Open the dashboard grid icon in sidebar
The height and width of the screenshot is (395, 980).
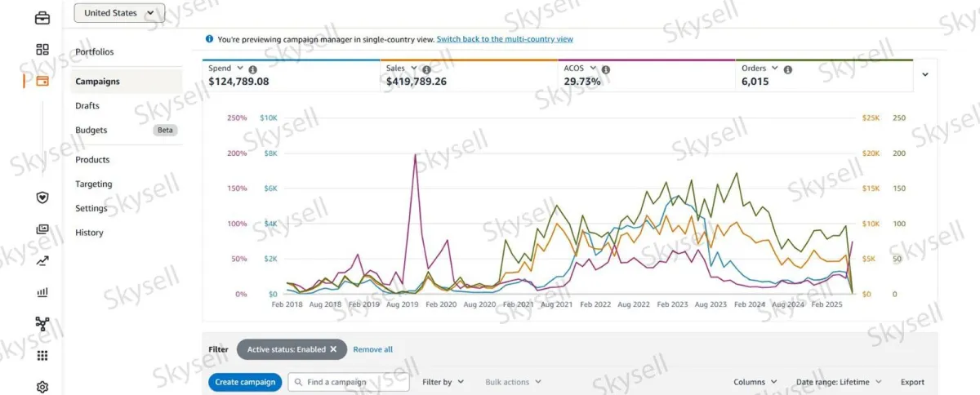point(42,50)
